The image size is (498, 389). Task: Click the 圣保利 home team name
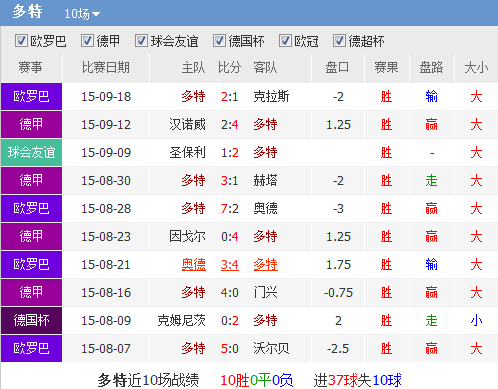pos(187,153)
